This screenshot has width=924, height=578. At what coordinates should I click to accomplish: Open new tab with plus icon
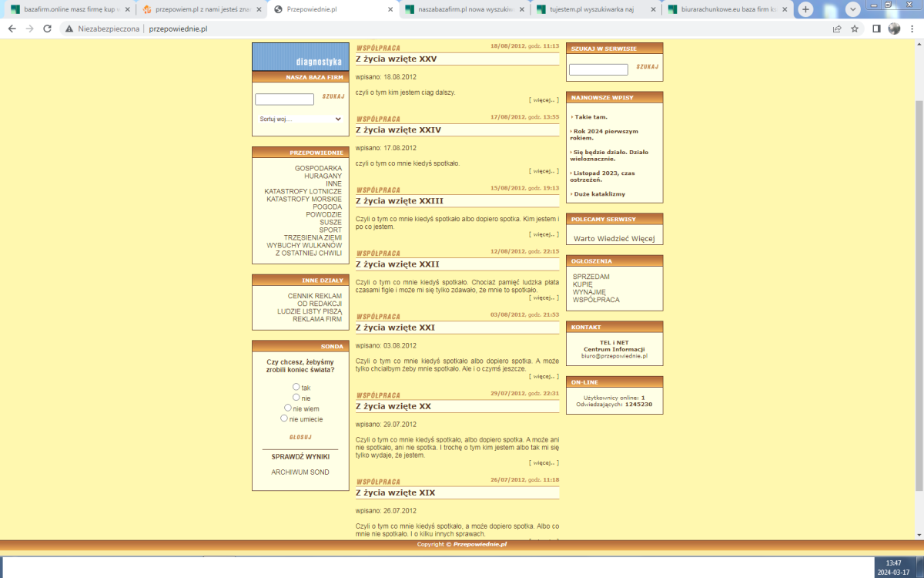805,9
